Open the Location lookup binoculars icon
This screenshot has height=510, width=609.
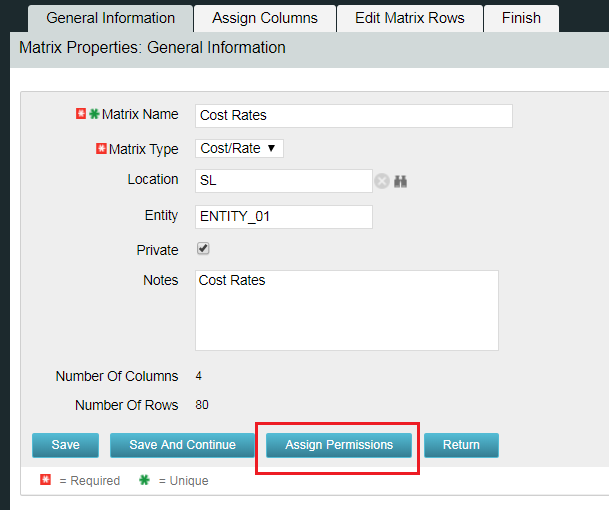pos(400,181)
